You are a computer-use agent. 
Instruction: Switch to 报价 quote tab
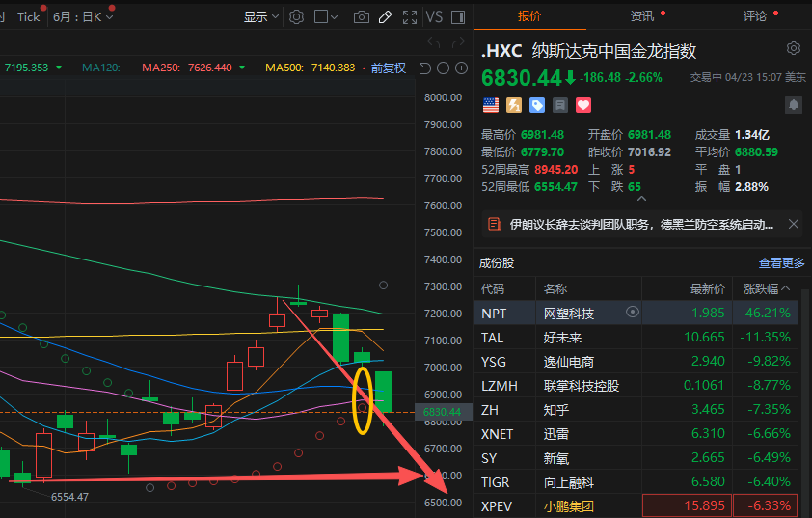[x=529, y=16]
